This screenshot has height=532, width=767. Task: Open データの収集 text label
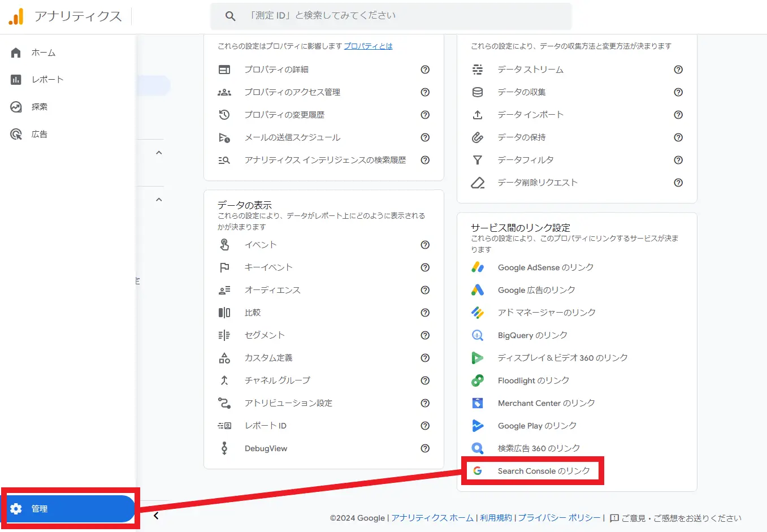[522, 92]
